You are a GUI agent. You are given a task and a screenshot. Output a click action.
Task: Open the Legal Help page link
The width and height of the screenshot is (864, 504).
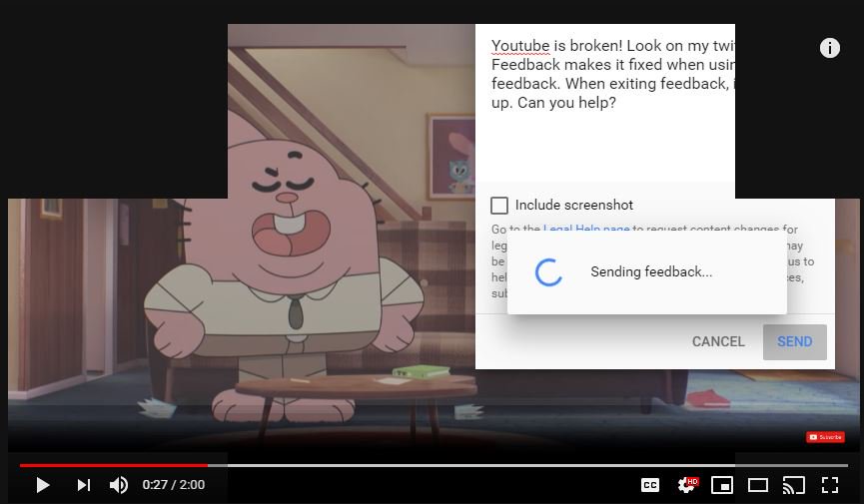(x=586, y=229)
